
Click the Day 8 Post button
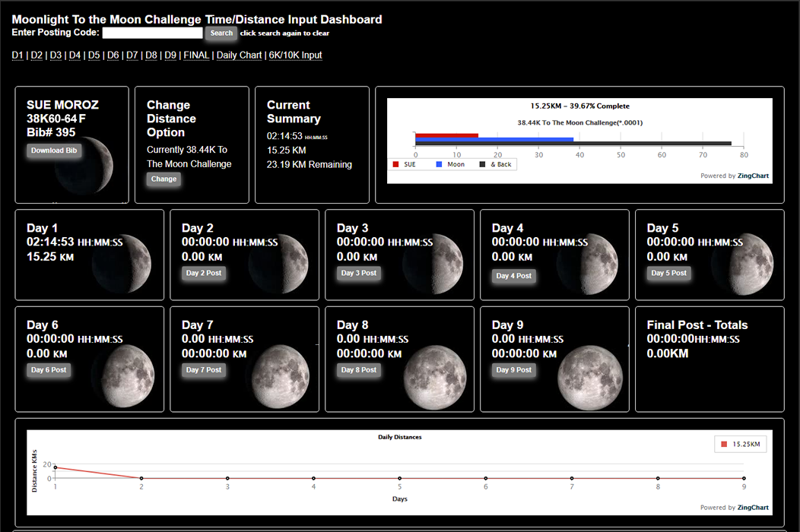tap(359, 370)
